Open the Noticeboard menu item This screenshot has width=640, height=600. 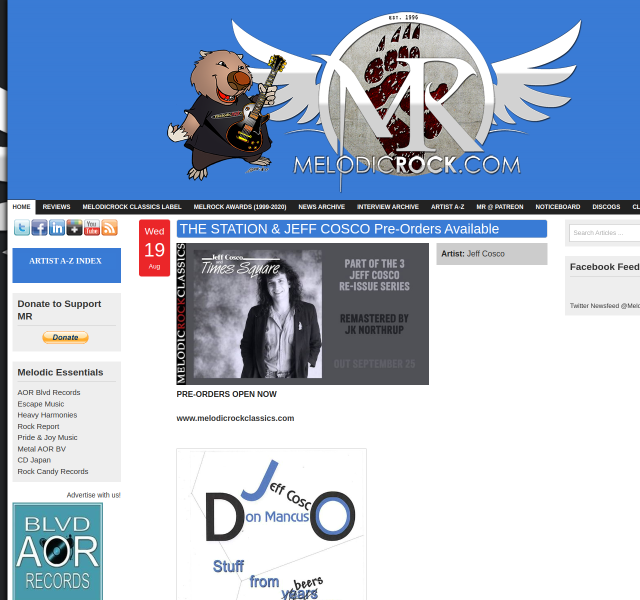(x=558, y=207)
